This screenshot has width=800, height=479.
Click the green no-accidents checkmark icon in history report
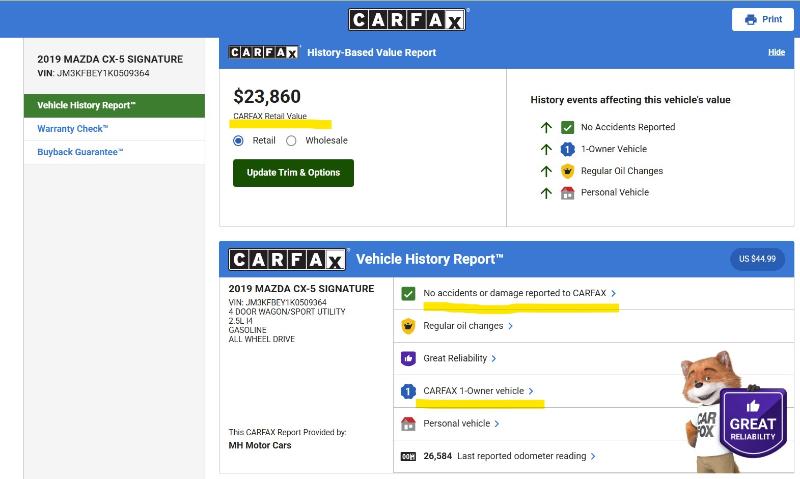click(x=408, y=294)
